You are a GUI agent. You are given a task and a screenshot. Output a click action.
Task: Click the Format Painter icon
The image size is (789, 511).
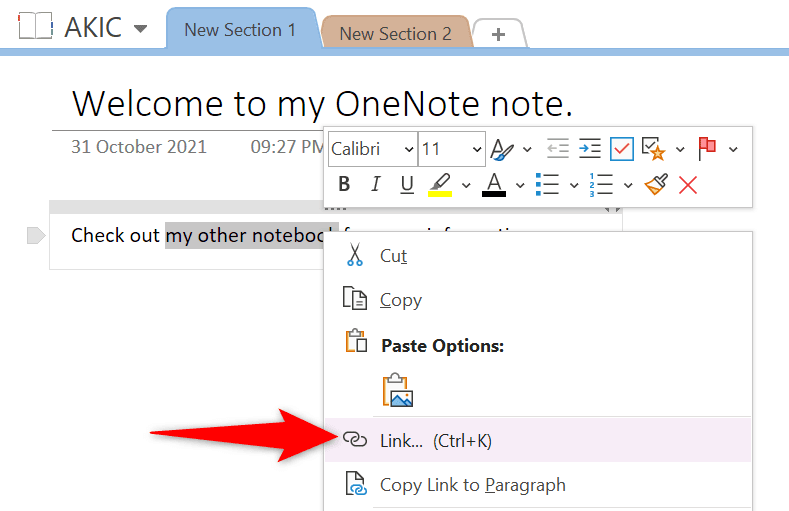tap(656, 184)
